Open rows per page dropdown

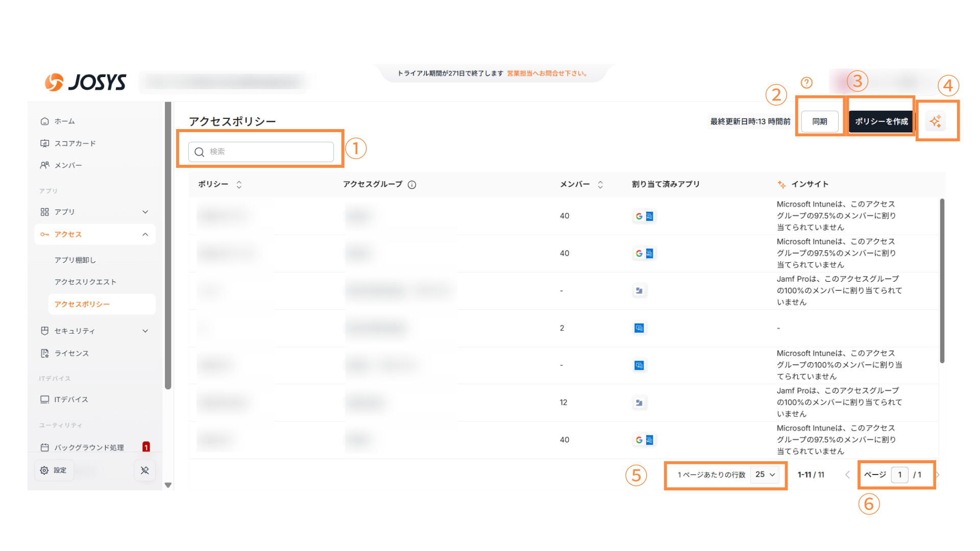(x=765, y=474)
